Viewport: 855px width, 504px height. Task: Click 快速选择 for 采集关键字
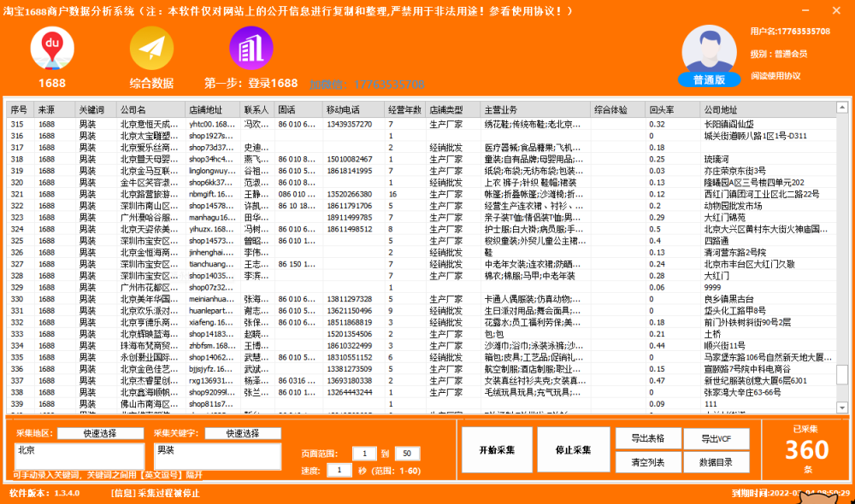[x=243, y=433]
